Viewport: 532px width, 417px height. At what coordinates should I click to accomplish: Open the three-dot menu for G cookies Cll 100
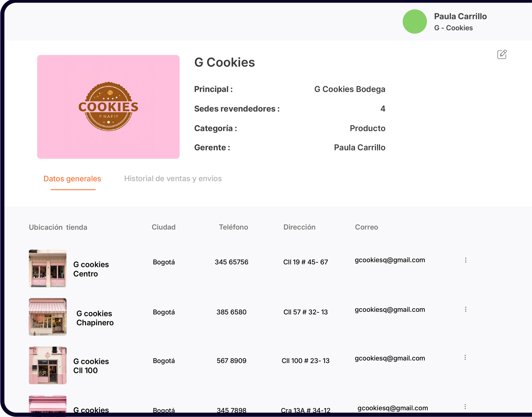click(x=465, y=358)
